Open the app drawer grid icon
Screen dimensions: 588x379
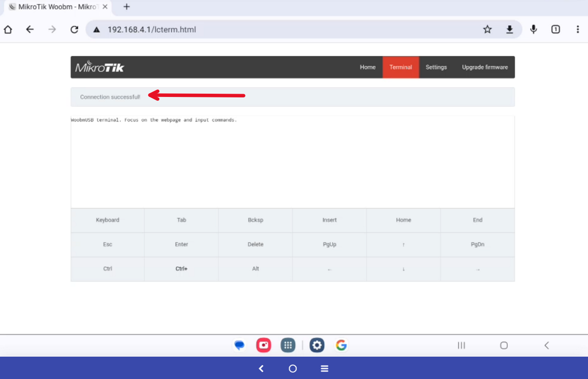coord(288,345)
